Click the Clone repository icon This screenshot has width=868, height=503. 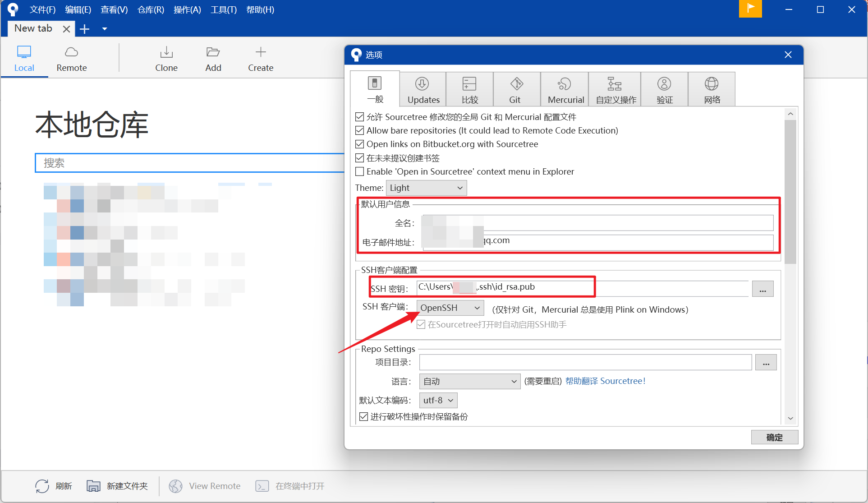(x=166, y=53)
